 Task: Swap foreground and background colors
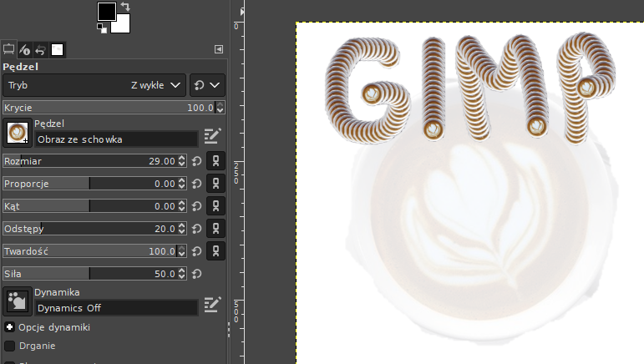click(125, 6)
